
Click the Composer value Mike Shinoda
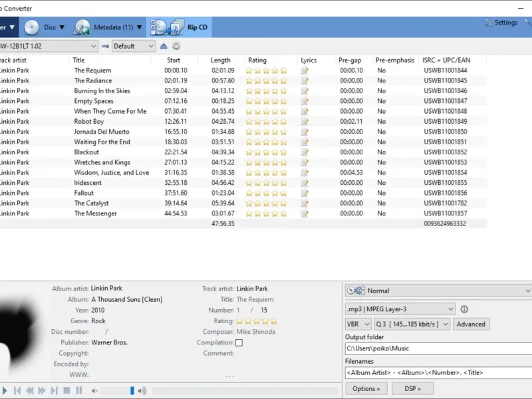click(256, 332)
